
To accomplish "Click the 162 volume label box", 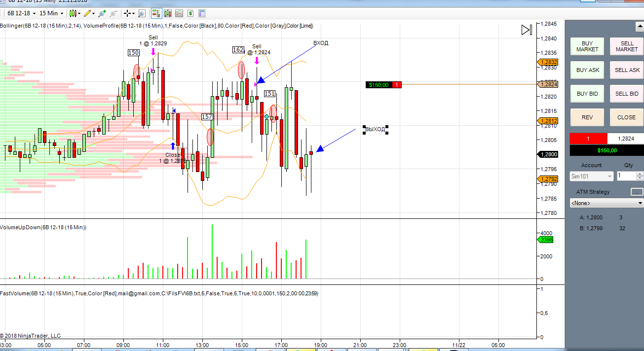I will click(x=238, y=49).
